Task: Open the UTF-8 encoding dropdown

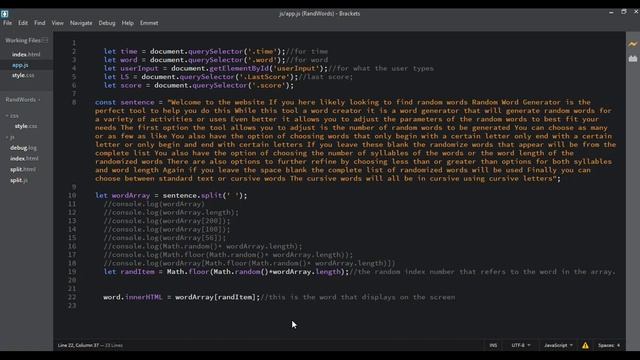Action: [521, 345]
